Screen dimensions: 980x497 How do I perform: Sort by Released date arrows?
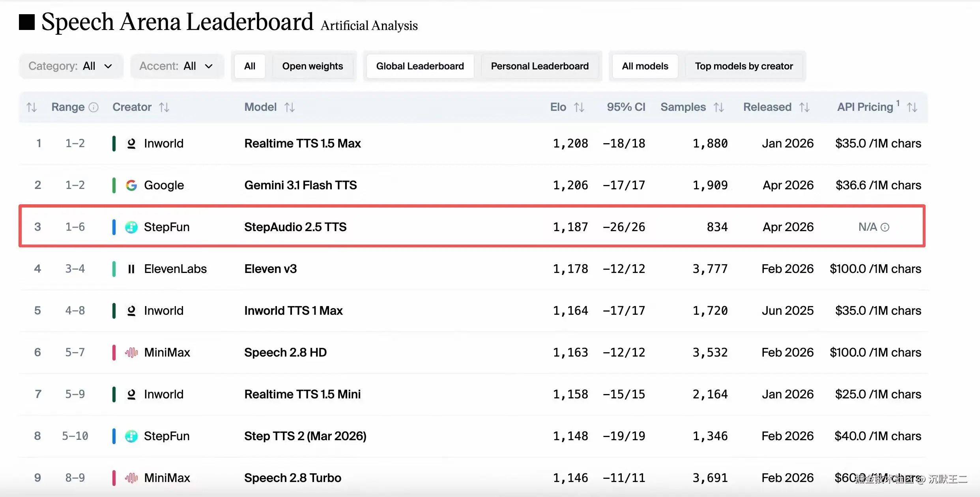(804, 107)
